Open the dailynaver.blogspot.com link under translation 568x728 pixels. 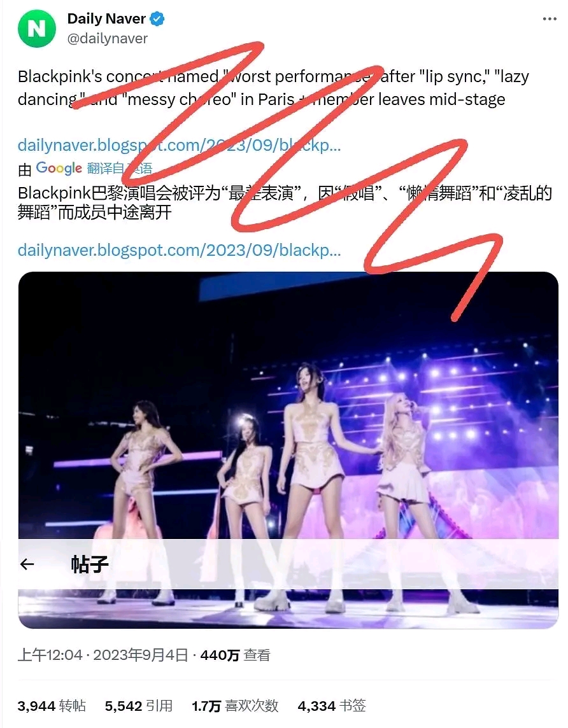click(180, 250)
